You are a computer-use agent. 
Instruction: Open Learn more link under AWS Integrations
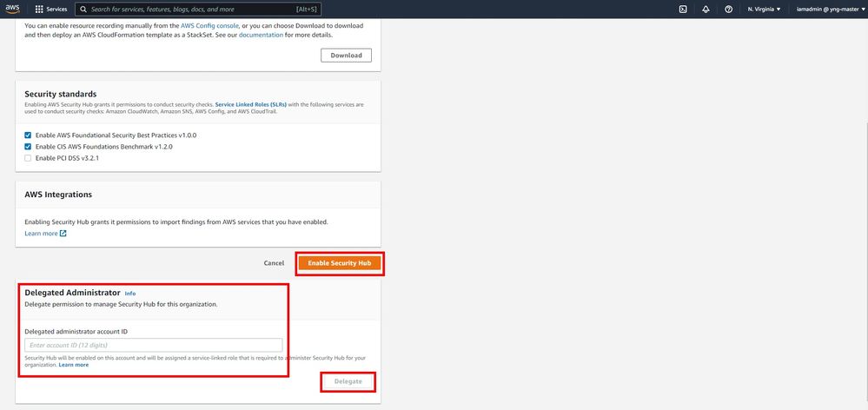click(41, 234)
